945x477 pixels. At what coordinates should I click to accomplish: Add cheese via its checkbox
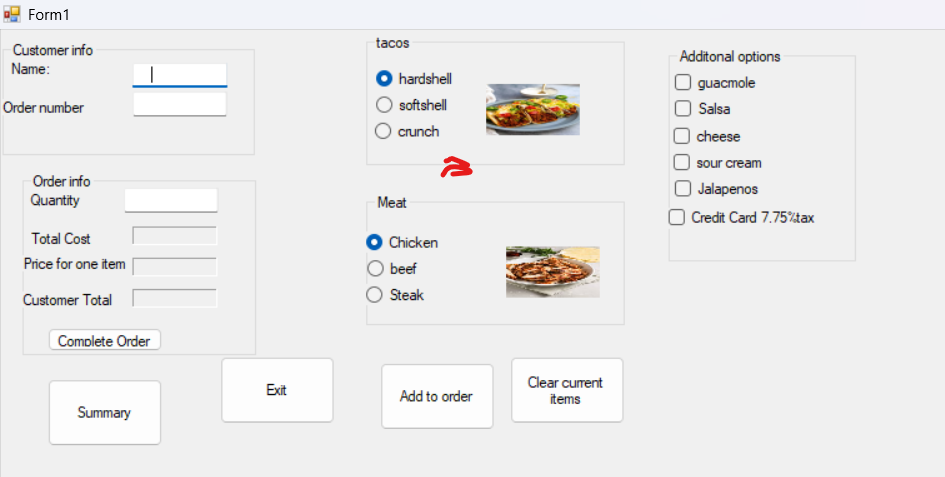(682, 136)
